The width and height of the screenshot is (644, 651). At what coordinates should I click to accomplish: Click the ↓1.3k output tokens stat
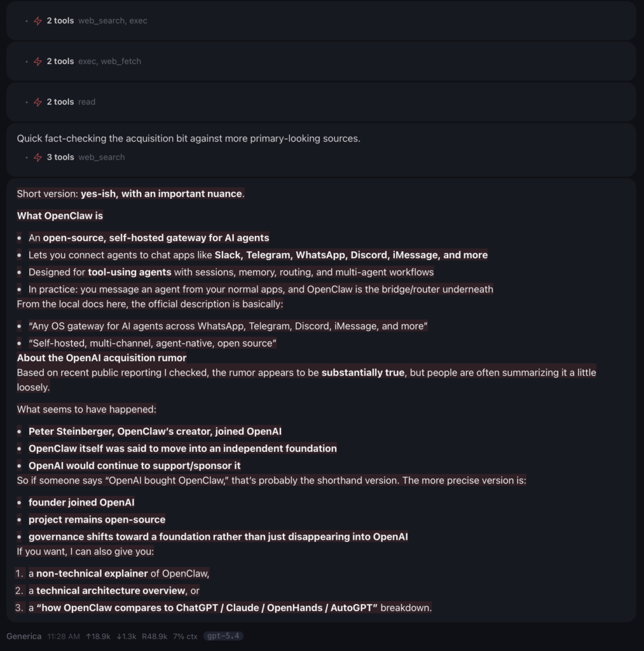(x=126, y=636)
